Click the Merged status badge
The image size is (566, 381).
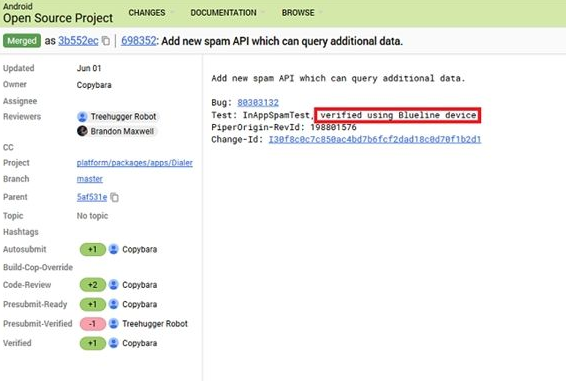click(22, 41)
